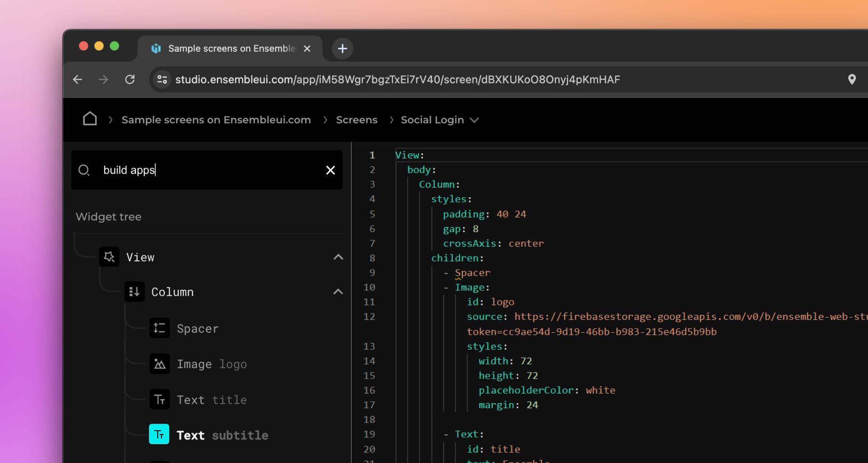The height and width of the screenshot is (463, 868).
Task: Click 'crossAxis: center' in the editor
Action: (x=493, y=243)
